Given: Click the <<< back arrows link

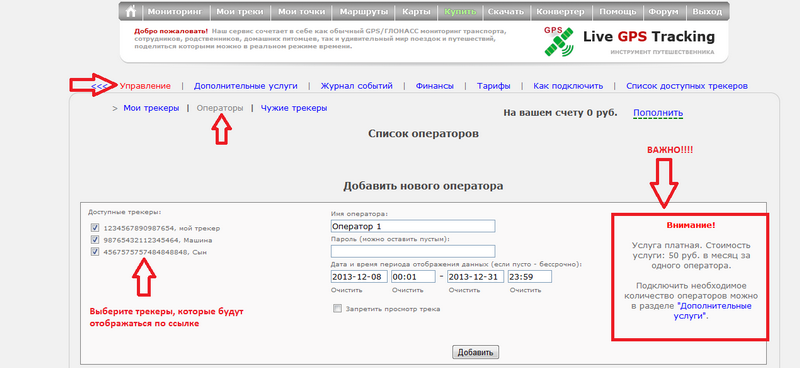Looking at the screenshot, I should coord(99,86).
